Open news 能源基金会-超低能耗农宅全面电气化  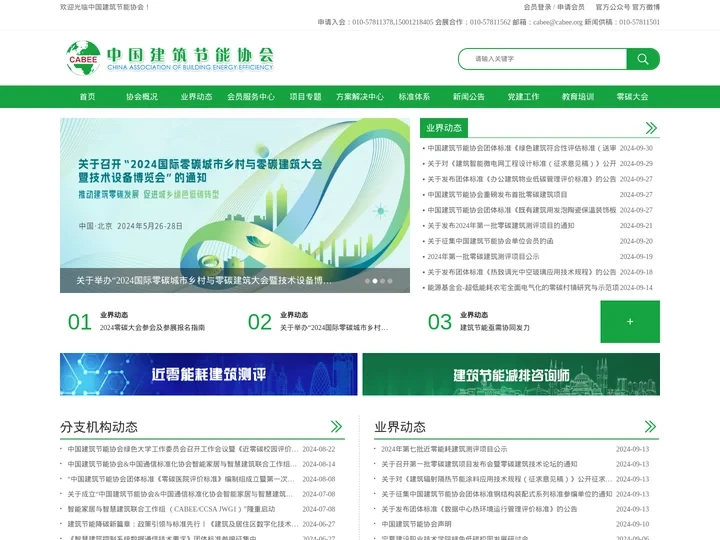tap(523, 287)
